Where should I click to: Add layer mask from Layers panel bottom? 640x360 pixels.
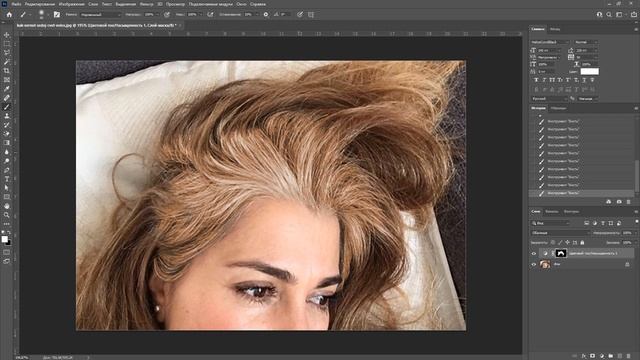click(x=593, y=356)
